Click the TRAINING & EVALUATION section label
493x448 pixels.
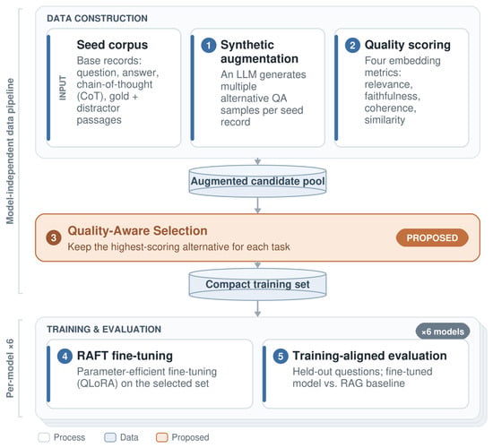click(x=104, y=329)
